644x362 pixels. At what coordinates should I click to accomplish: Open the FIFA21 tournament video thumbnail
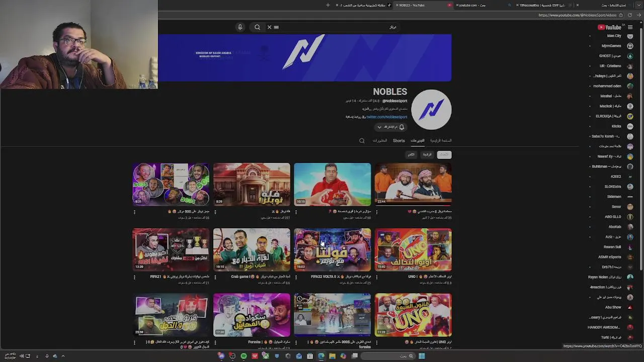pos(171,249)
